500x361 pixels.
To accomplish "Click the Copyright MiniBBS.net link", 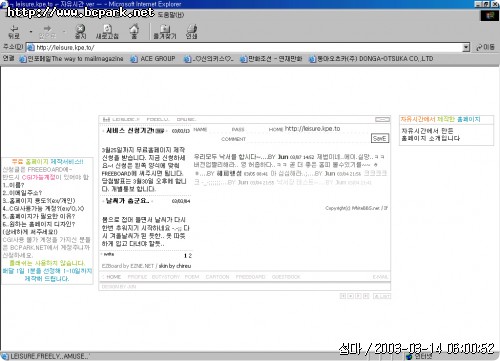I will click(x=356, y=208).
